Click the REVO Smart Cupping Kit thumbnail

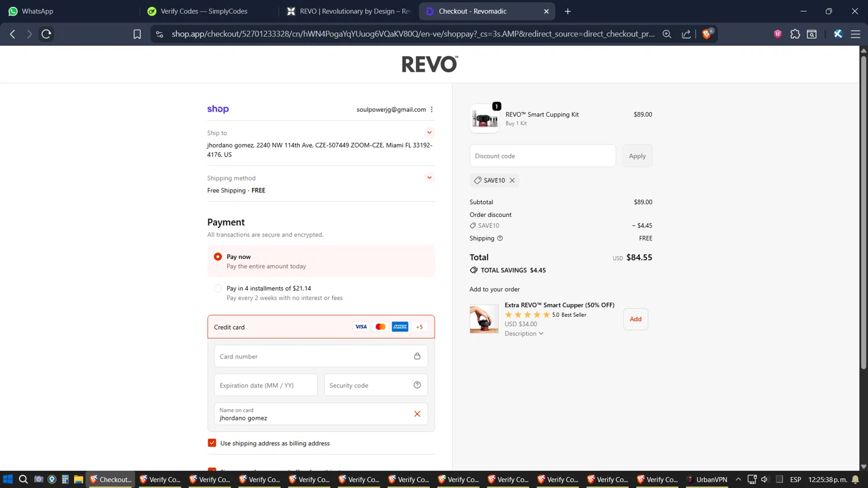click(484, 119)
